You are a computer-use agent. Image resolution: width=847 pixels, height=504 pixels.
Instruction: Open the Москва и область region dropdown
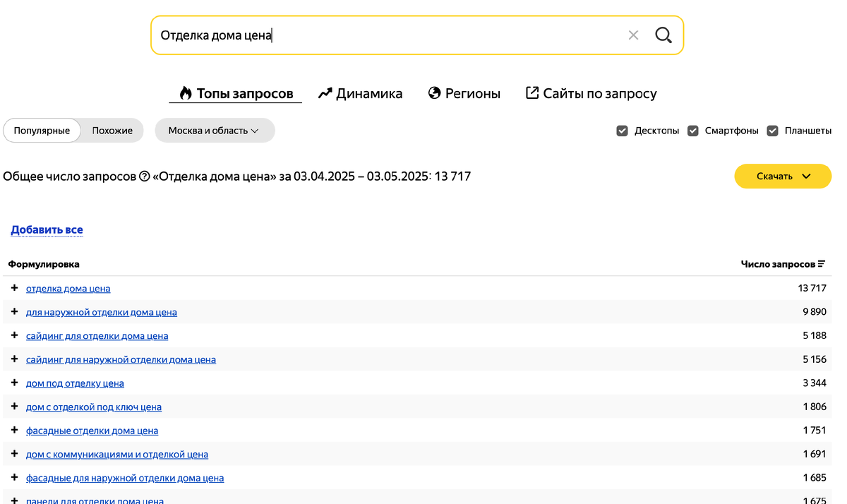[215, 131]
